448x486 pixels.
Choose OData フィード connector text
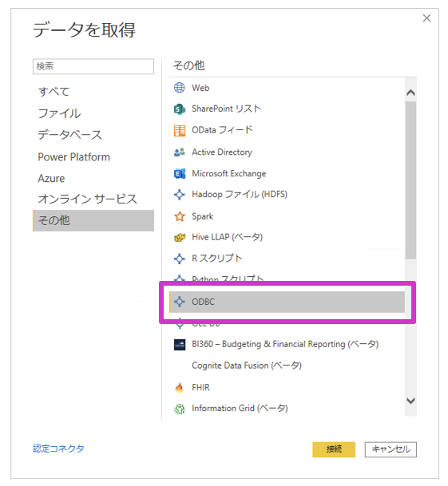coord(222,130)
